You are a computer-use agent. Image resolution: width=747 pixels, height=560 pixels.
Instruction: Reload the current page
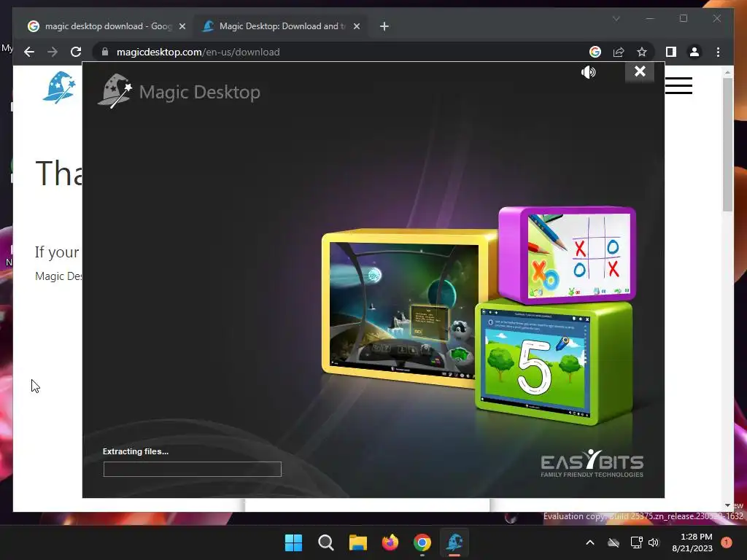point(76,52)
